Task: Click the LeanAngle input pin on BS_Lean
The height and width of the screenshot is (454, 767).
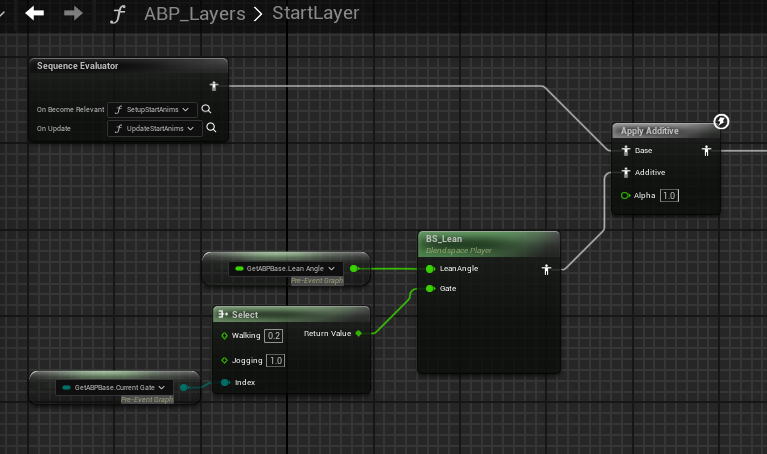Action: pyautogui.click(x=430, y=269)
